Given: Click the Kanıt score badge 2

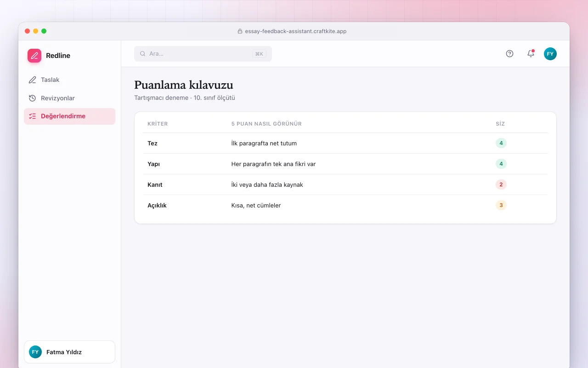Looking at the screenshot, I should pos(501,184).
